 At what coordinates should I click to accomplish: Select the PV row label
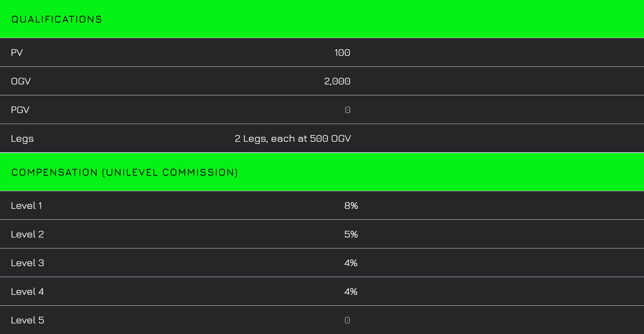coord(17,52)
